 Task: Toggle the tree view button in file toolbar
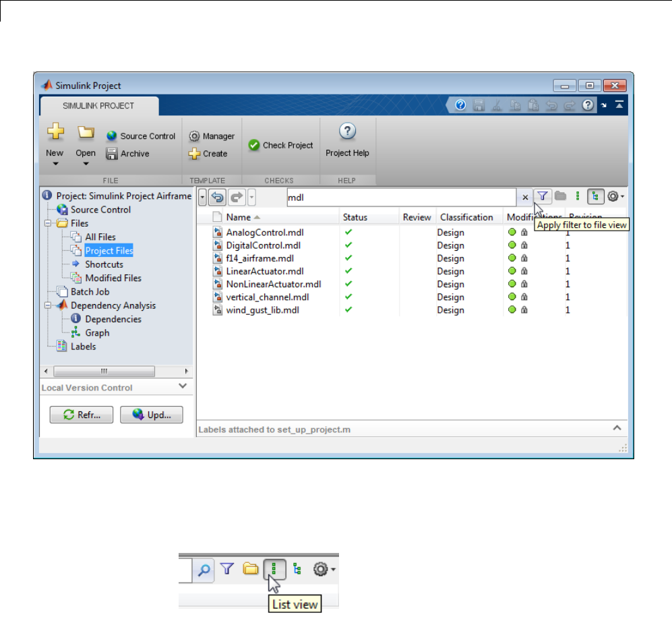click(x=595, y=196)
